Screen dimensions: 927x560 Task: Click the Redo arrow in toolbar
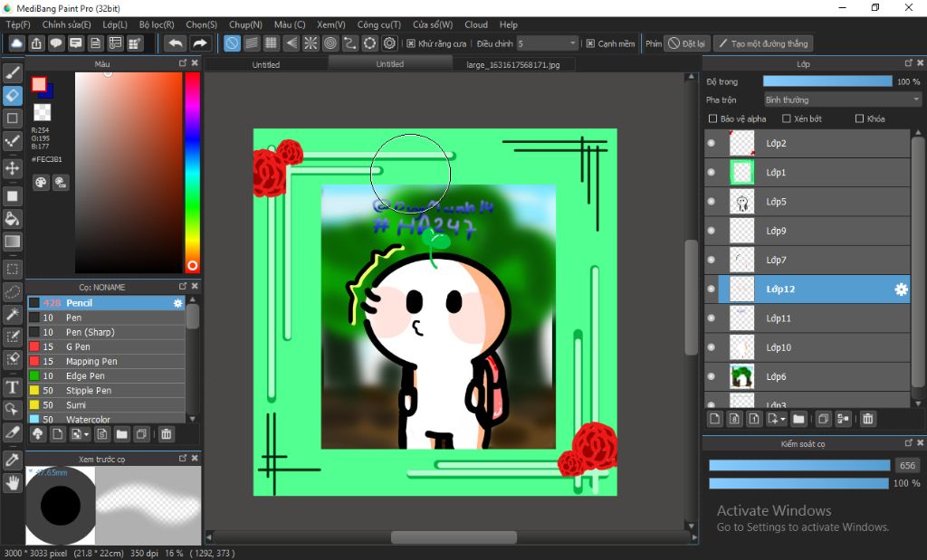[200, 43]
